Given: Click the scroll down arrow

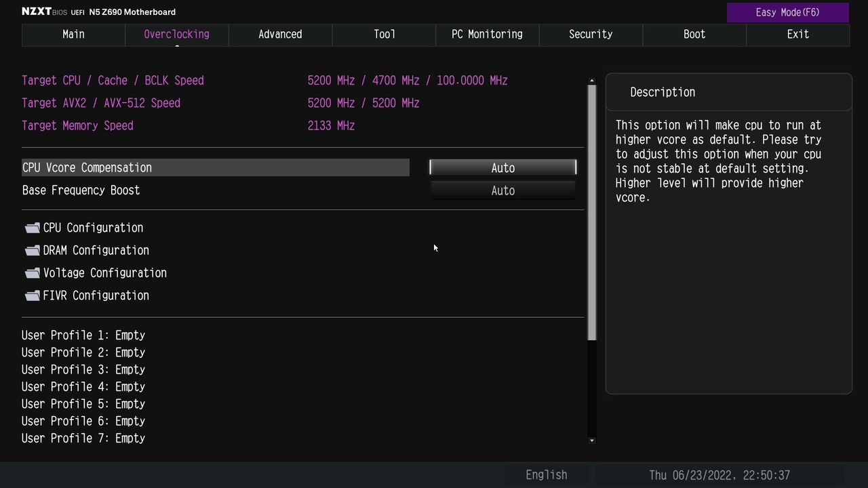Looking at the screenshot, I should click(x=592, y=441).
